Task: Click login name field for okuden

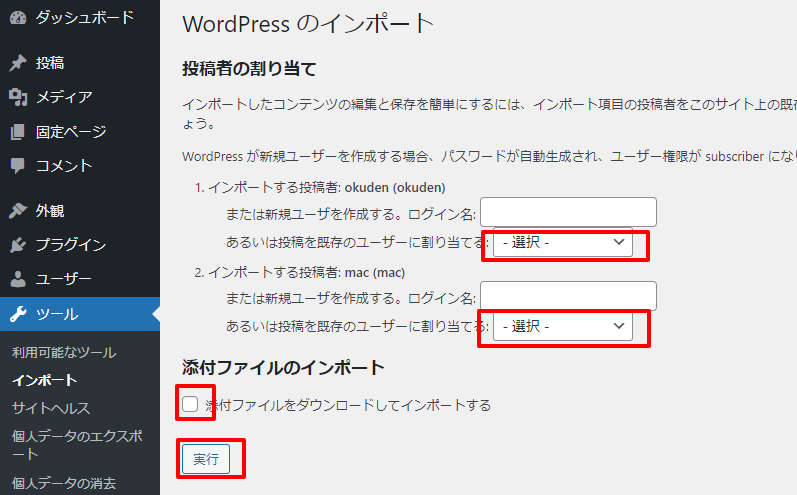Action: (568, 212)
